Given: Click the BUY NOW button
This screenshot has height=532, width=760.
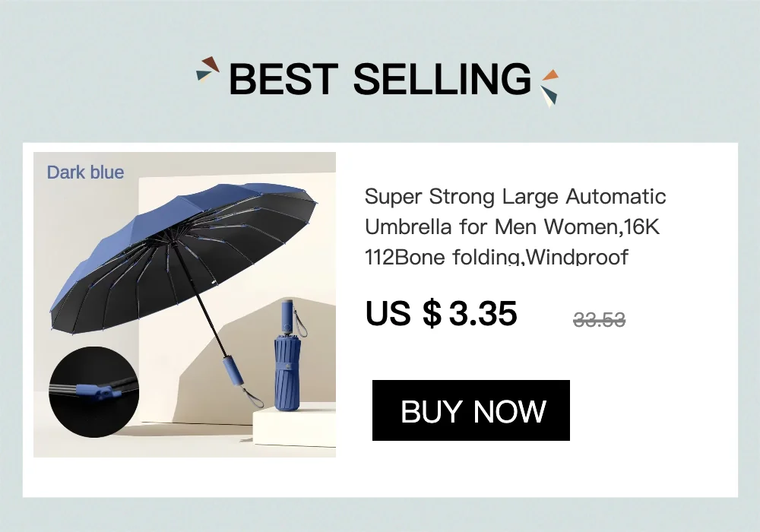Looking at the screenshot, I should pos(470,410).
